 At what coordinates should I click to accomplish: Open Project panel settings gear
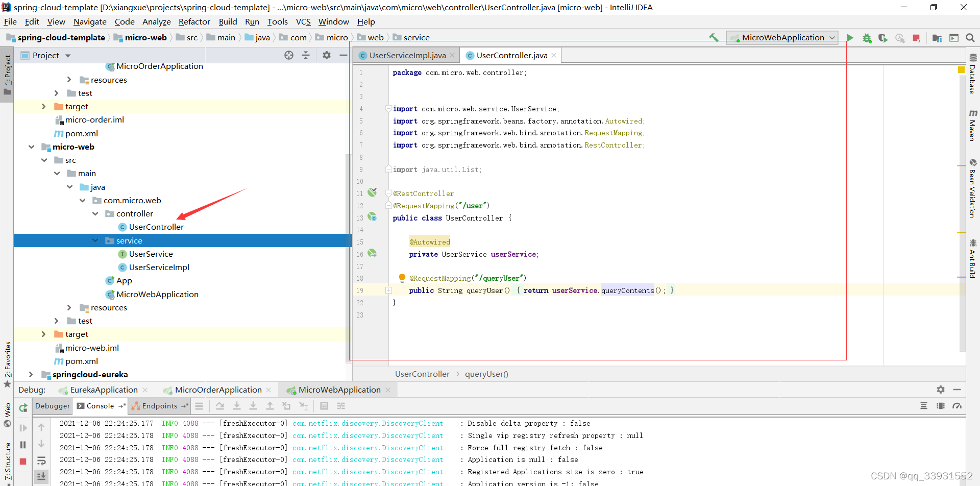point(327,55)
